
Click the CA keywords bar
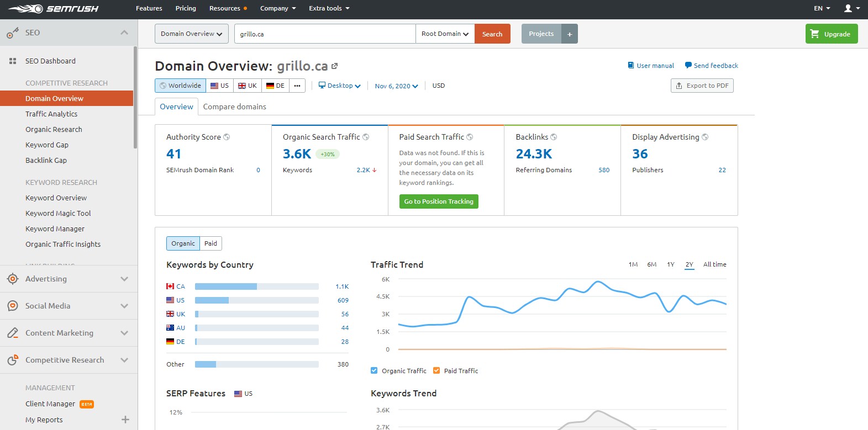point(257,286)
